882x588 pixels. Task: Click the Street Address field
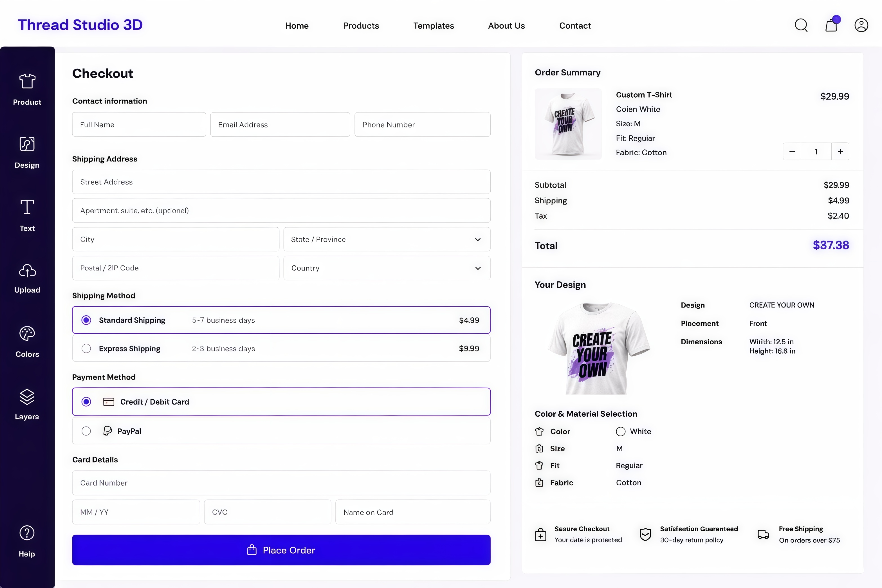(281, 182)
